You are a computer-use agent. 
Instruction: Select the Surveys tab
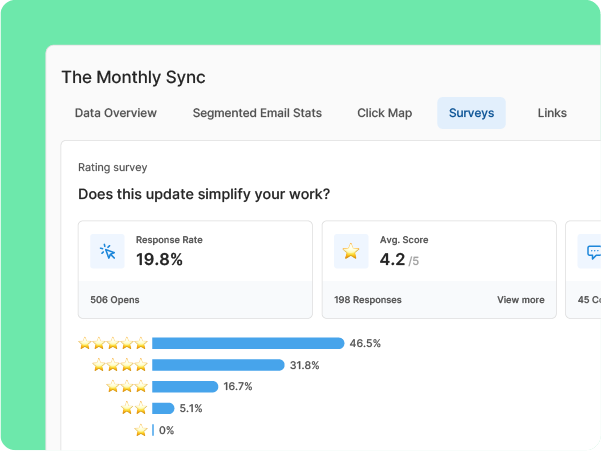[x=471, y=113]
